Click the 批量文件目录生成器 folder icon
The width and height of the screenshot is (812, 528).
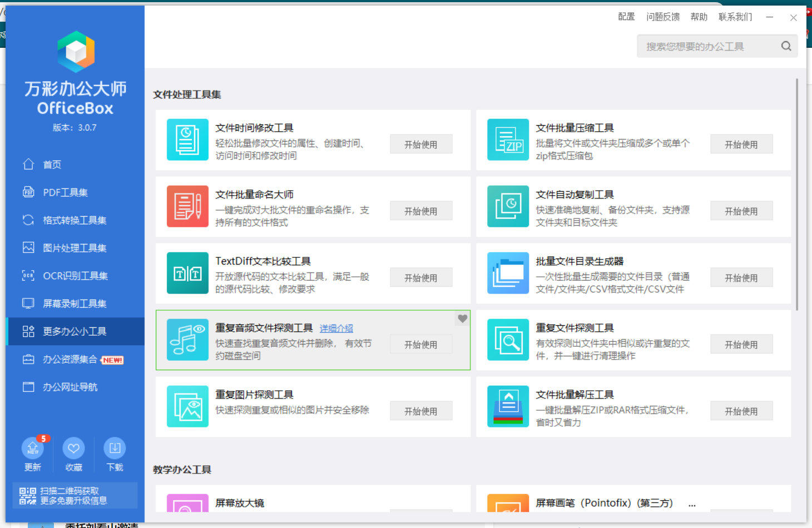click(x=508, y=273)
